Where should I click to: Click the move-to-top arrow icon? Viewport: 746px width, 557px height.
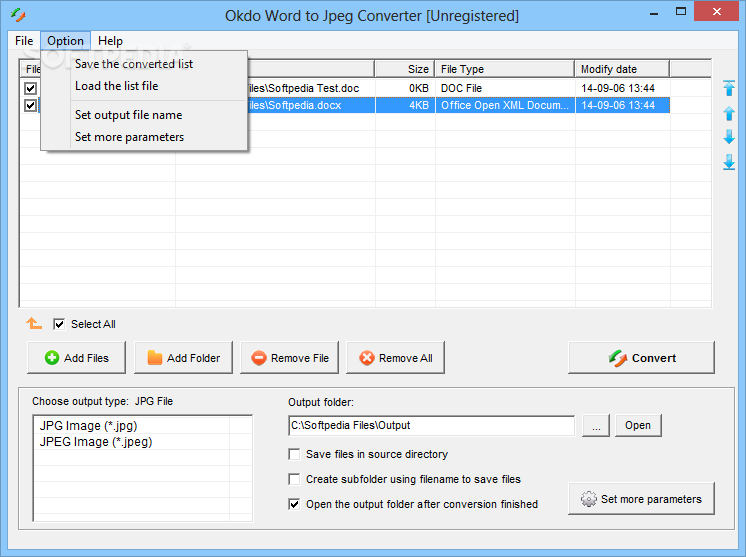click(x=729, y=88)
